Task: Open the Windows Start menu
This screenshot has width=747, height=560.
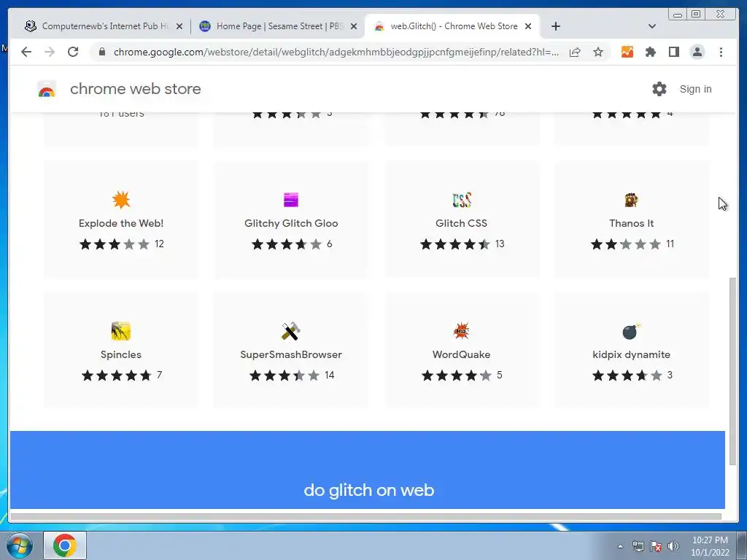Action: (20, 545)
